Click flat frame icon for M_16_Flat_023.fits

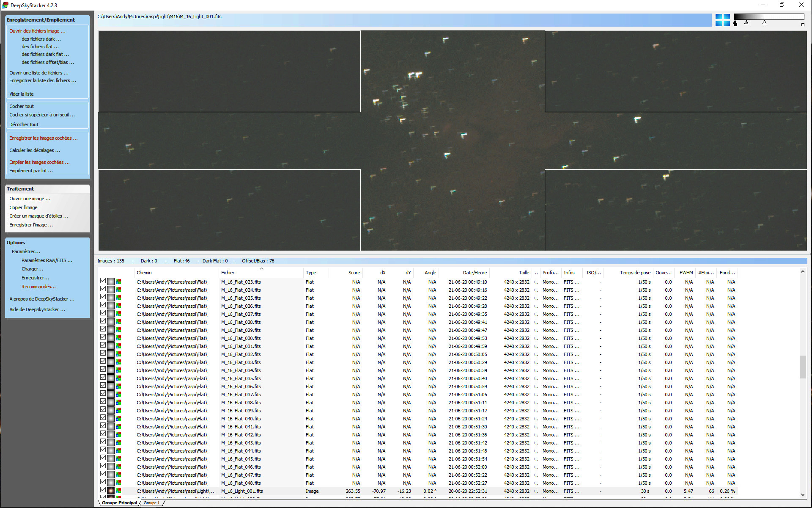(x=111, y=282)
